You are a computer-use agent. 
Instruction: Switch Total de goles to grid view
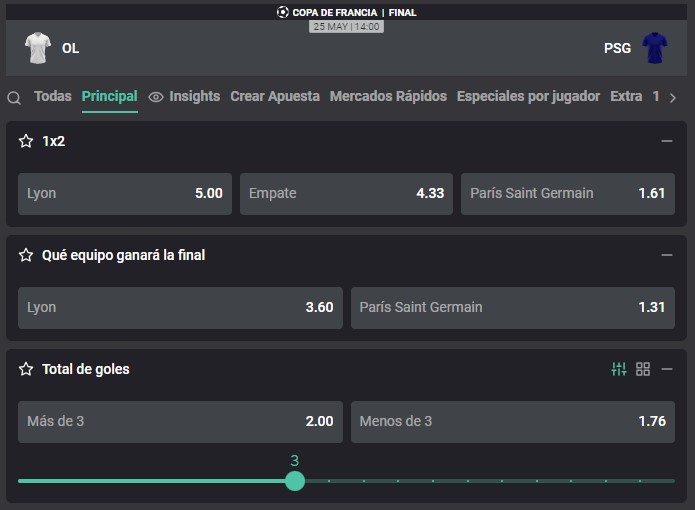point(643,369)
